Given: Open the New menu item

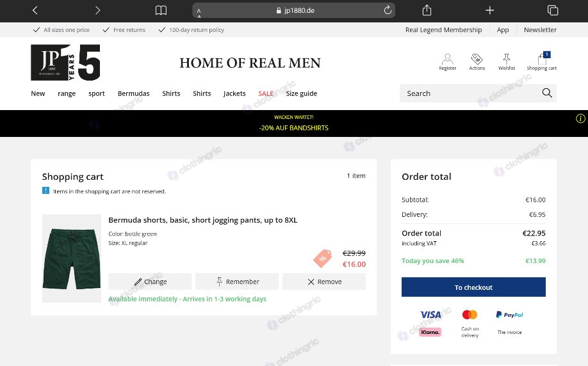Looking at the screenshot, I should tap(38, 93).
